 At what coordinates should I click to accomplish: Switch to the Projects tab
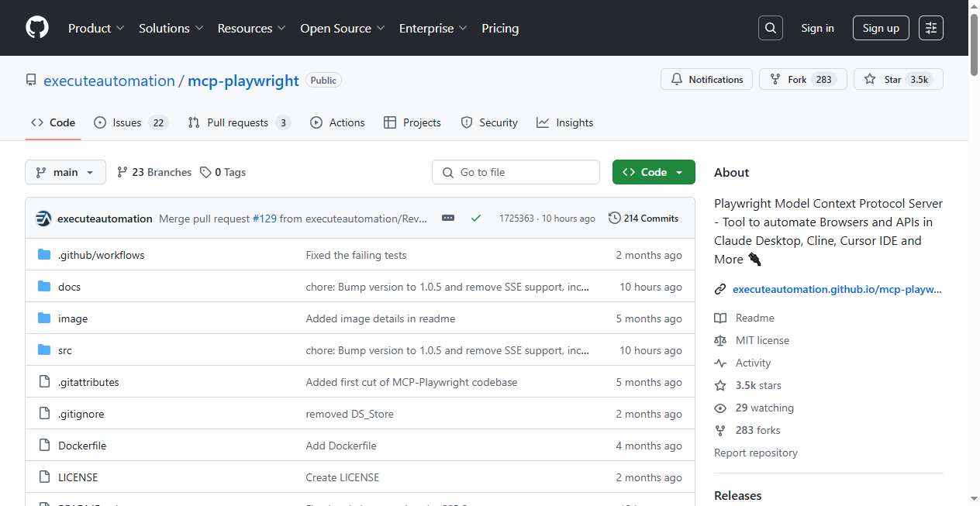click(412, 122)
